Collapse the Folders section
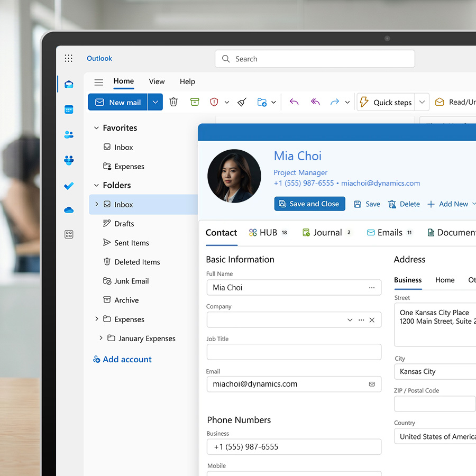The height and width of the screenshot is (476, 476). [96, 185]
